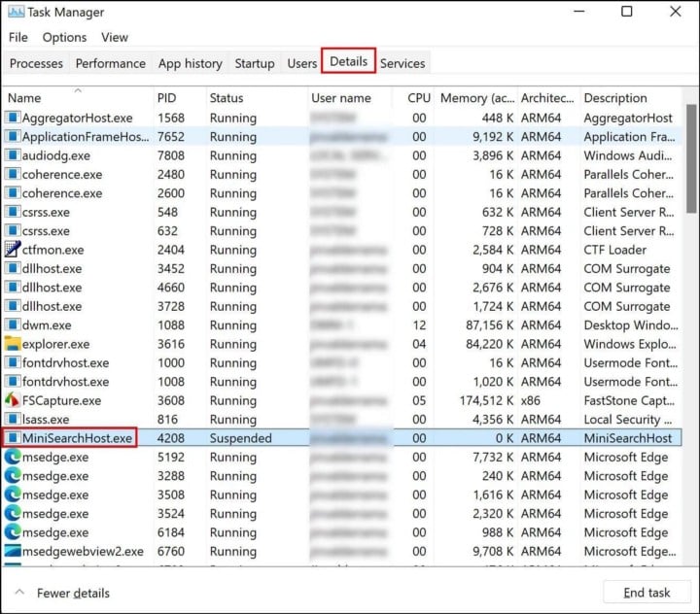Select the 174,512 K memory value
Image resolution: width=700 pixels, height=614 pixels.
(x=486, y=400)
